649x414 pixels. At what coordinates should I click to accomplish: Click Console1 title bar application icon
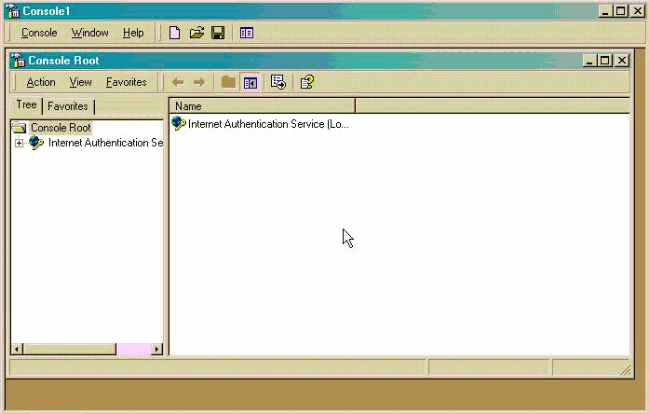point(13,11)
